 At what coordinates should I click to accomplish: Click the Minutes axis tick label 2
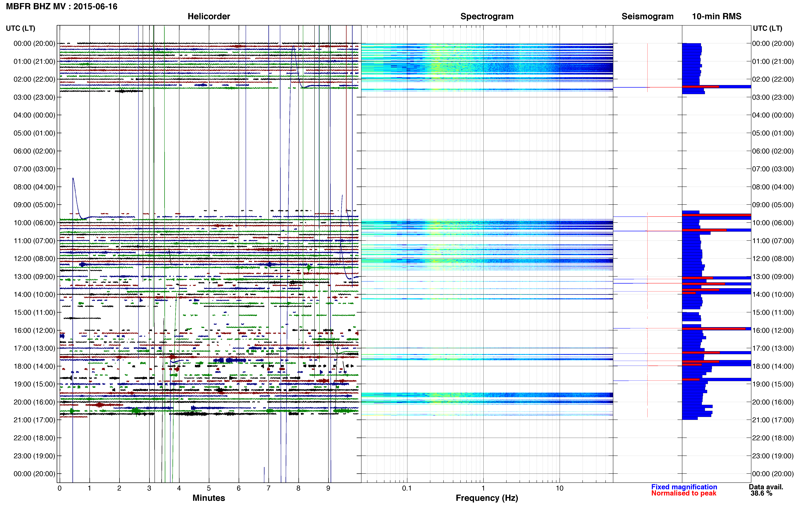click(x=119, y=488)
